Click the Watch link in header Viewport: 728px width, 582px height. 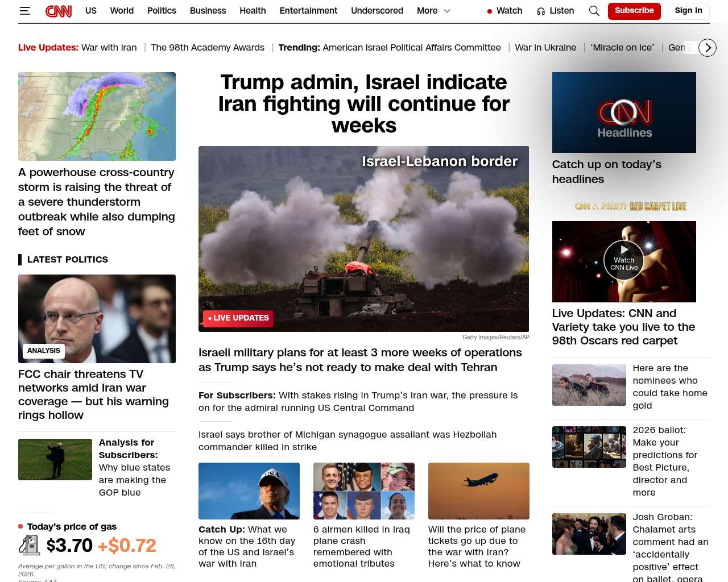509,11
